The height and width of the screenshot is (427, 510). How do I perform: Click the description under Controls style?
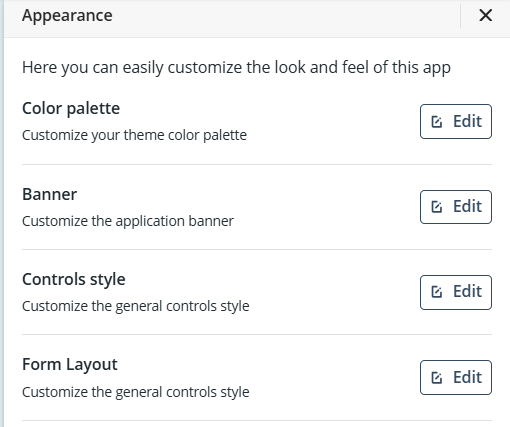point(136,306)
